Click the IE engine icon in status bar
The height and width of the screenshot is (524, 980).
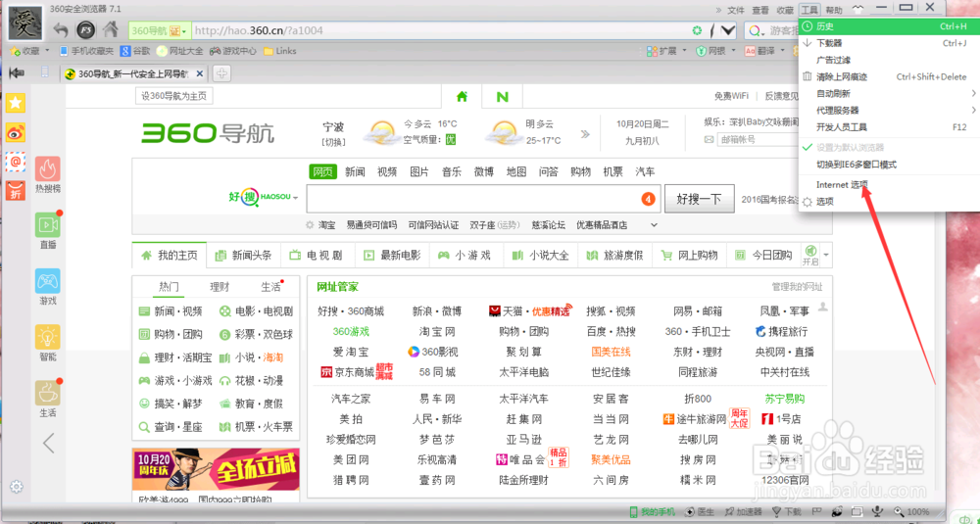836,511
